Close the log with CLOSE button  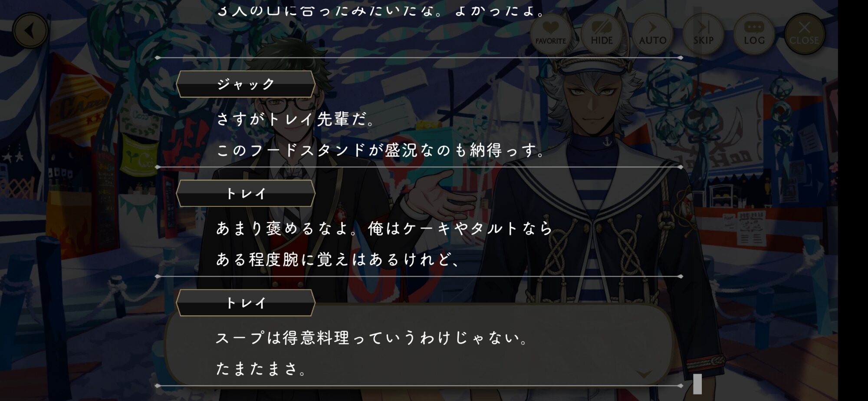coord(804,33)
